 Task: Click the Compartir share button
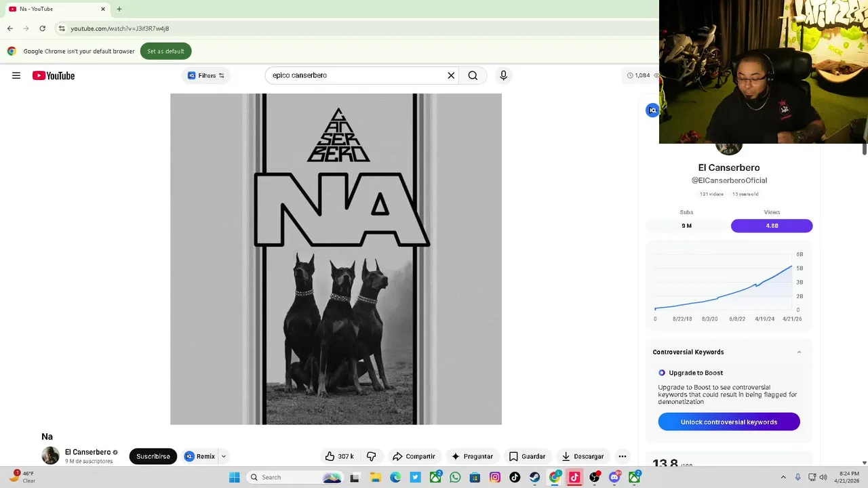414,456
